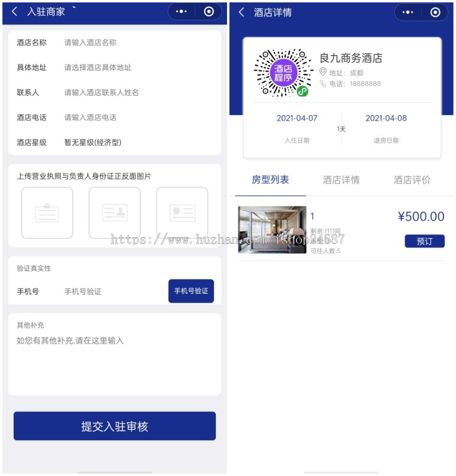Image resolution: width=456 pixels, height=476 pixels.
Task: Tap the circle close icon on 酒店详情 header
Action: 435,12
